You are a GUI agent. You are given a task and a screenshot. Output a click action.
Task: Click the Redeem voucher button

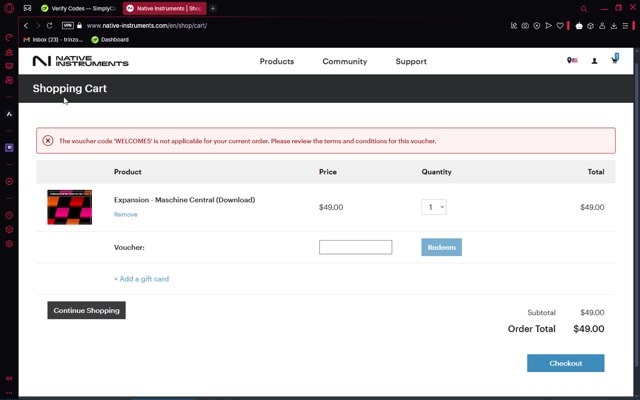(441, 247)
